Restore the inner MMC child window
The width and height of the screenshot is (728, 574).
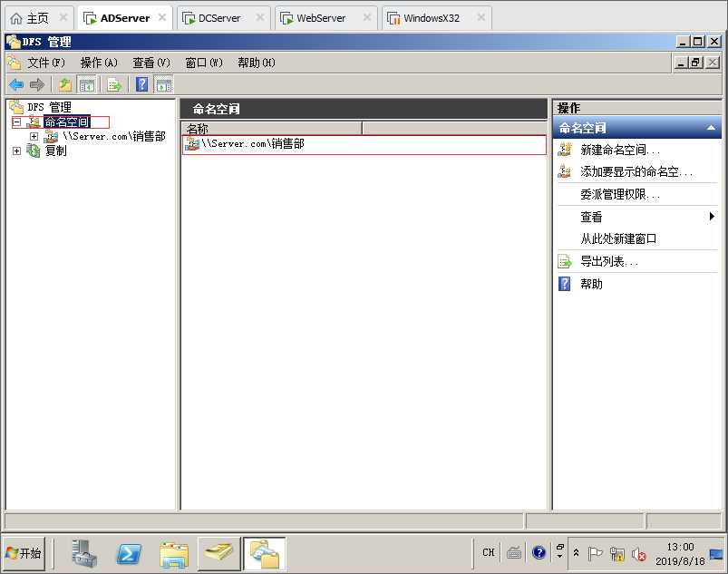coord(696,63)
